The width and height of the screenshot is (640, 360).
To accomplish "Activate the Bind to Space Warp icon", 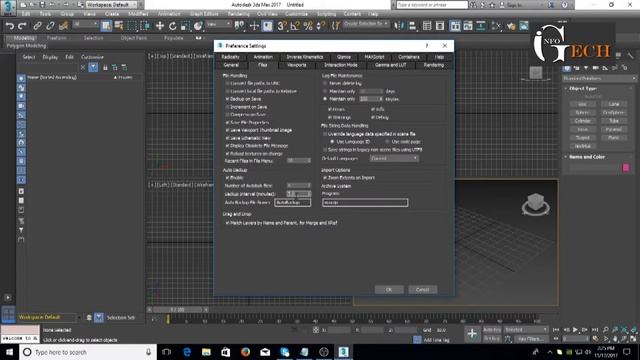I will click(x=63, y=26).
